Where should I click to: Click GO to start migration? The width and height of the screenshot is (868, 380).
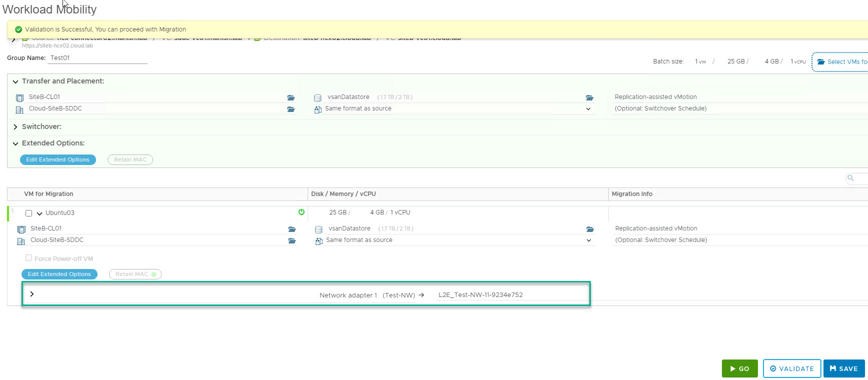pyautogui.click(x=739, y=368)
